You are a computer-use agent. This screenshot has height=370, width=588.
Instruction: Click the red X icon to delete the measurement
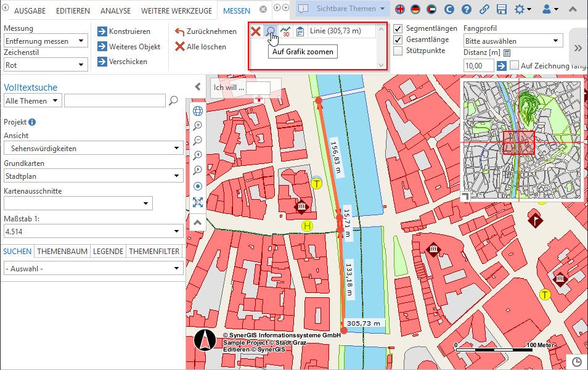coord(256,31)
